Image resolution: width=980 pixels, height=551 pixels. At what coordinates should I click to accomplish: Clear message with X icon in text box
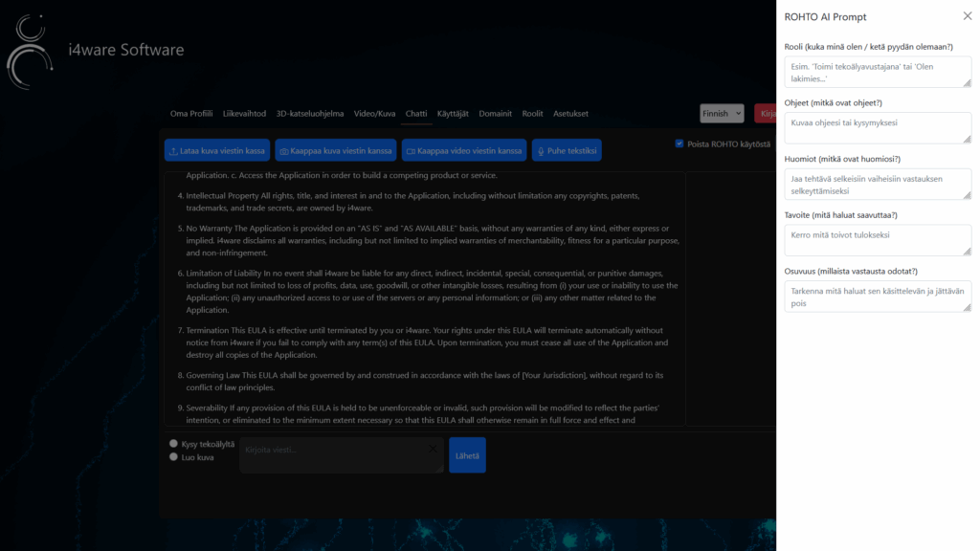click(433, 449)
